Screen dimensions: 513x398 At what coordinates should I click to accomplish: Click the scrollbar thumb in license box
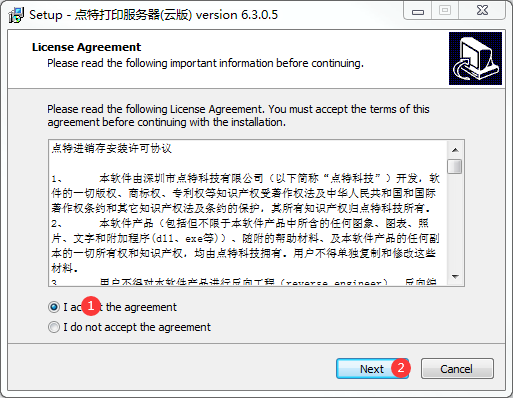(x=455, y=167)
